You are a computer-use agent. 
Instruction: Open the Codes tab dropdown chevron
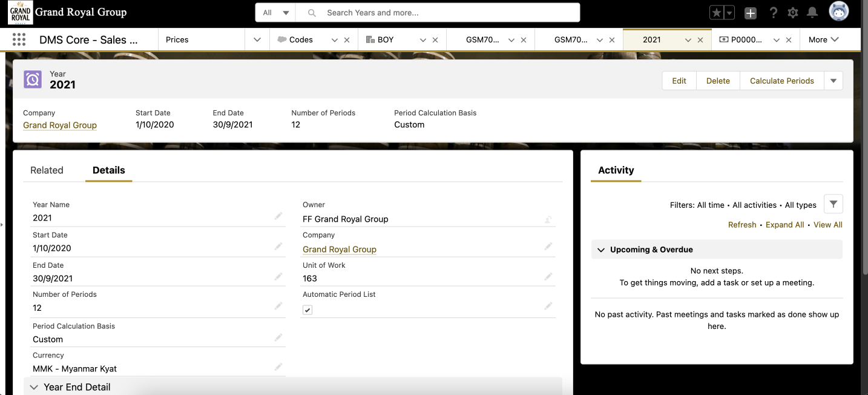pos(334,40)
